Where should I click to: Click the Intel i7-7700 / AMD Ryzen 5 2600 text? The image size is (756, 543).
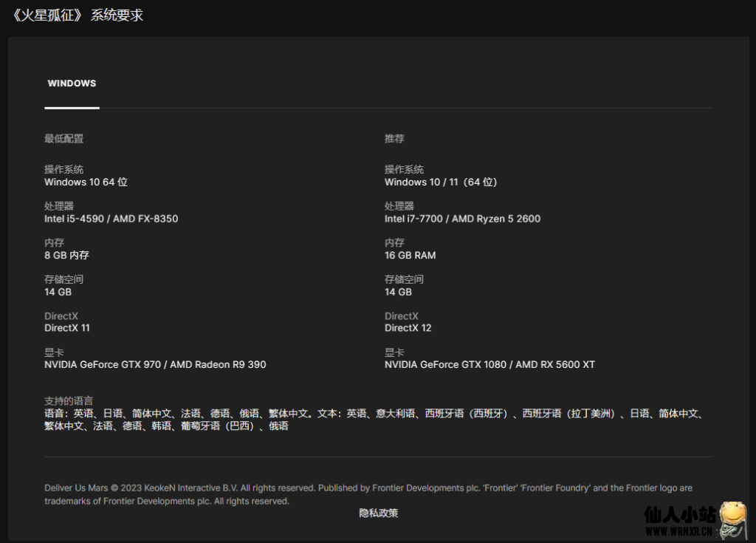pyautogui.click(x=462, y=219)
